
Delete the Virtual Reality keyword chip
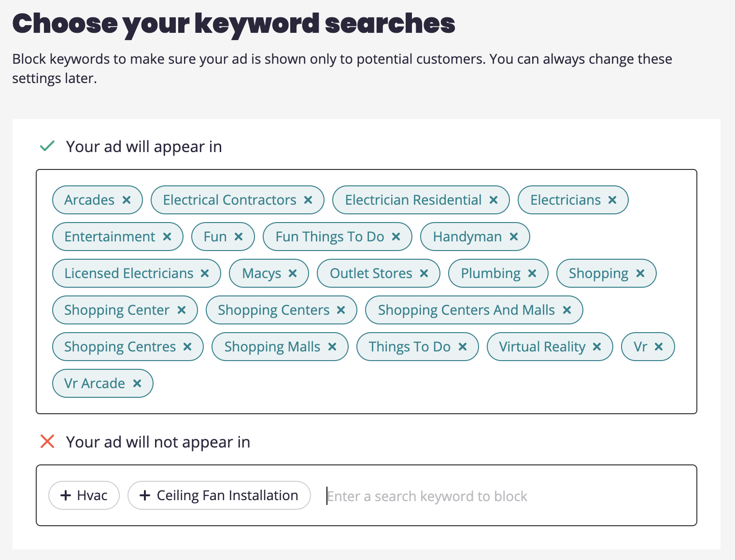click(x=597, y=347)
